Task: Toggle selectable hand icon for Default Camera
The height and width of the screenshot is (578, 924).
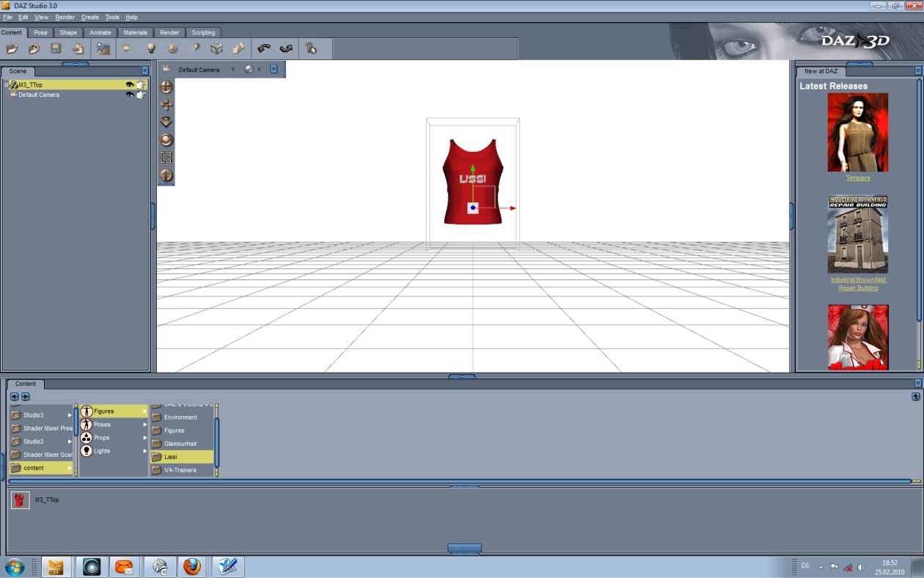Action: click(142, 95)
